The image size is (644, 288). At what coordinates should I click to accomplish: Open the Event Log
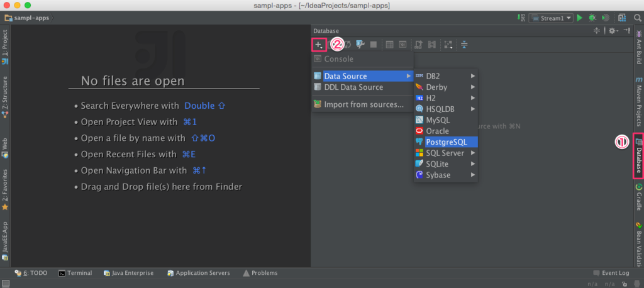click(611, 273)
